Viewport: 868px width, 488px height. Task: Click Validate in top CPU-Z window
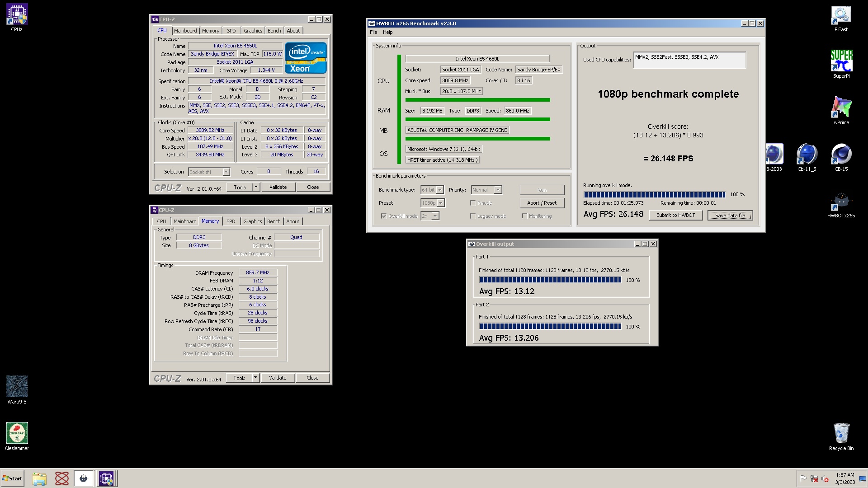pyautogui.click(x=278, y=187)
